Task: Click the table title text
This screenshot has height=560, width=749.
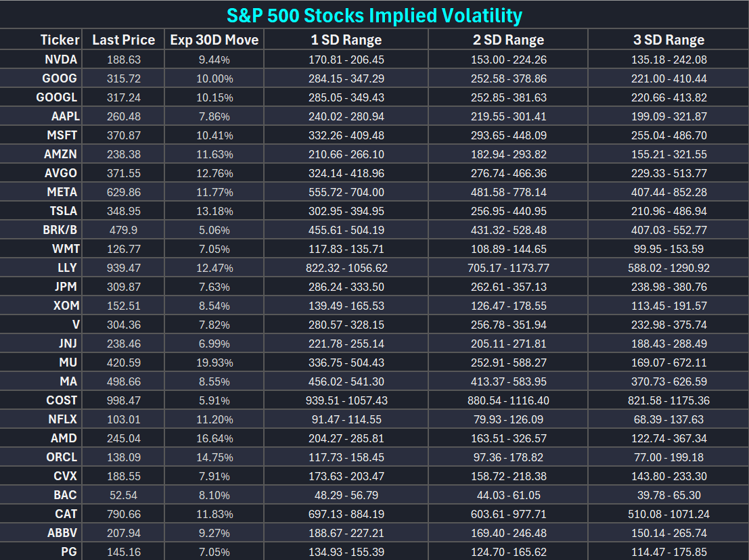Action: [x=374, y=16]
